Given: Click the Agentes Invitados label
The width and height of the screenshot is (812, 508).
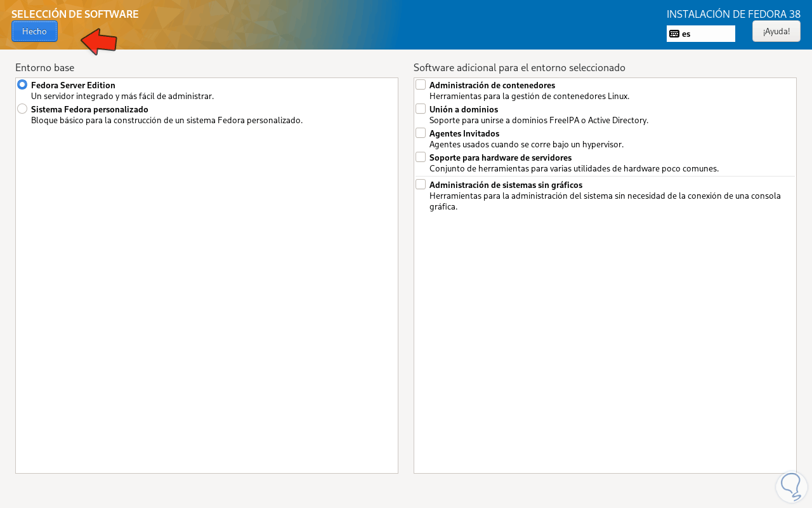Looking at the screenshot, I should 464,133.
